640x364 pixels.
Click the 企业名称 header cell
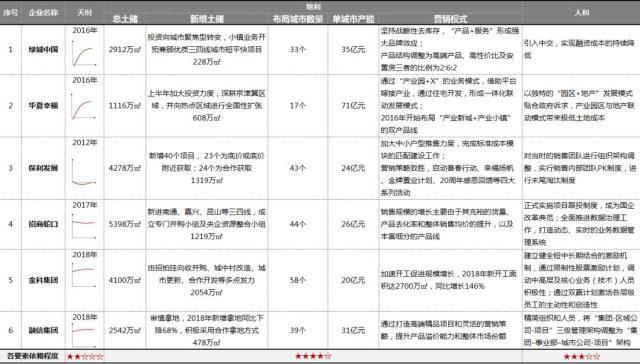click(x=43, y=13)
